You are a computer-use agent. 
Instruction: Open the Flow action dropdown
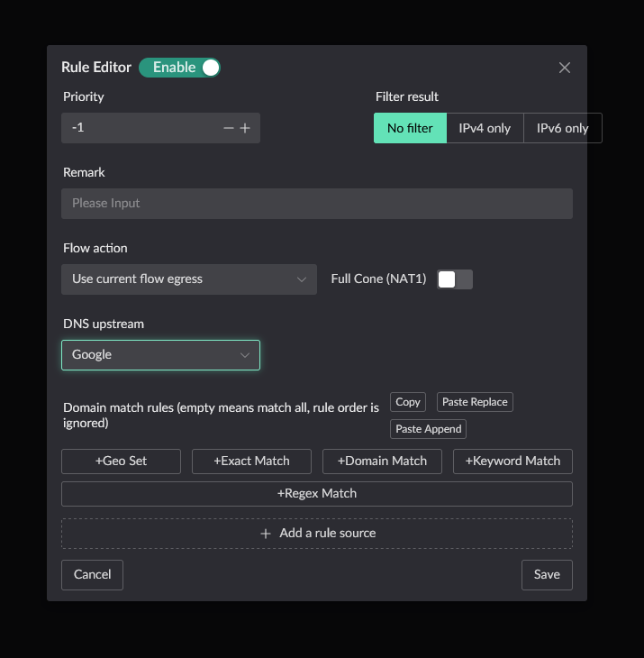point(189,279)
